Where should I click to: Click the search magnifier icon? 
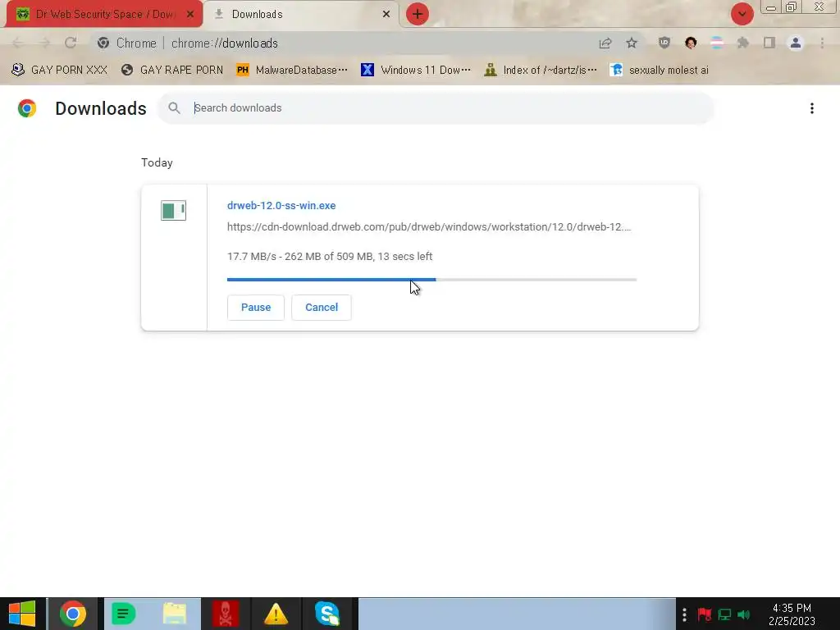click(x=174, y=108)
